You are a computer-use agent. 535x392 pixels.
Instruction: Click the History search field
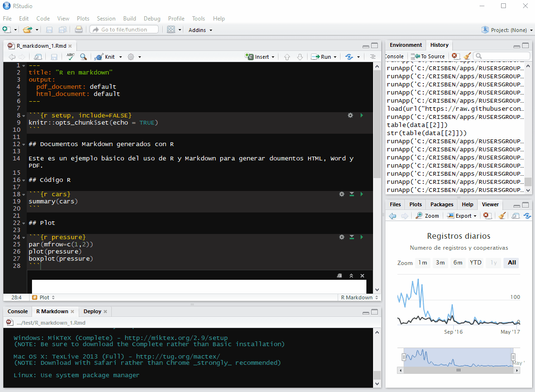pyautogui.click(x=501, y=56)
